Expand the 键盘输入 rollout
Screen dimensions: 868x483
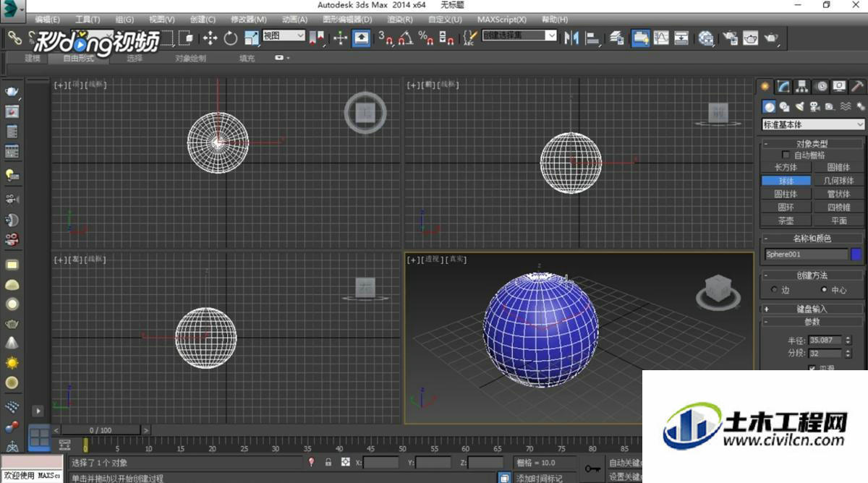(x=812, y=309)
